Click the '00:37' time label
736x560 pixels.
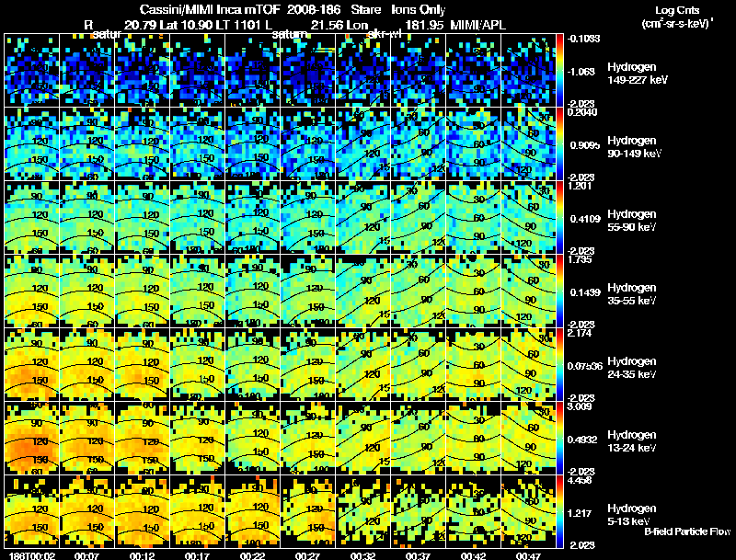pyautogui.click(x=419, y=555)
